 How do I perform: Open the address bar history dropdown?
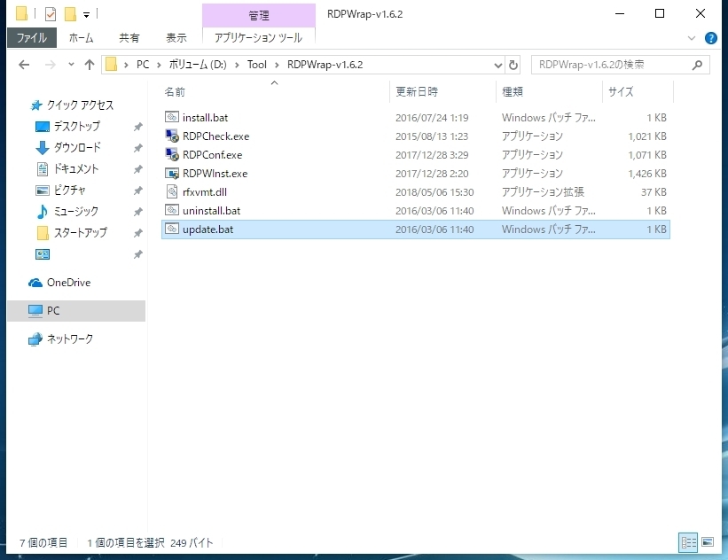click(498, 64)
